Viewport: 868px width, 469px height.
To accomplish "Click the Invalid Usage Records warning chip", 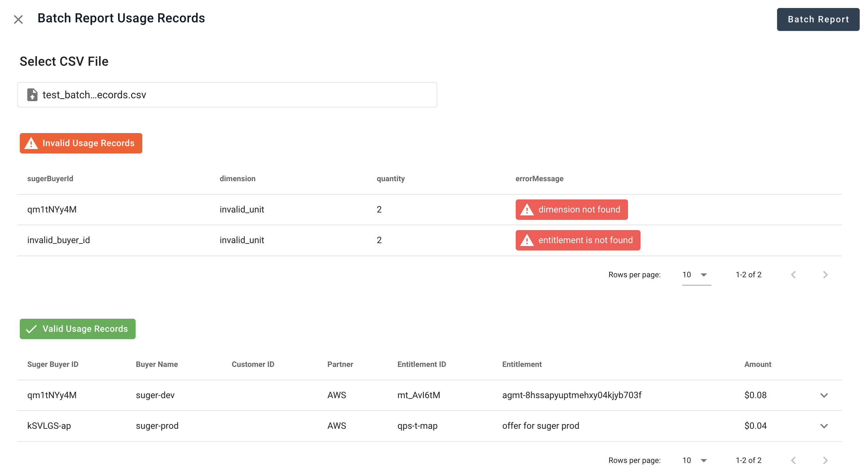I will pos(81,143).
